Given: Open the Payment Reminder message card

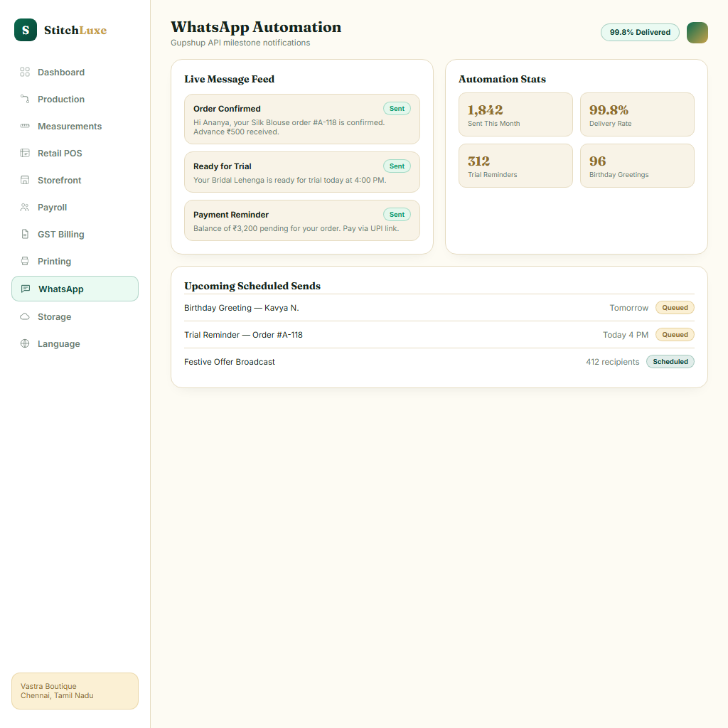Looking at the screenshot, I should [301, 220].
